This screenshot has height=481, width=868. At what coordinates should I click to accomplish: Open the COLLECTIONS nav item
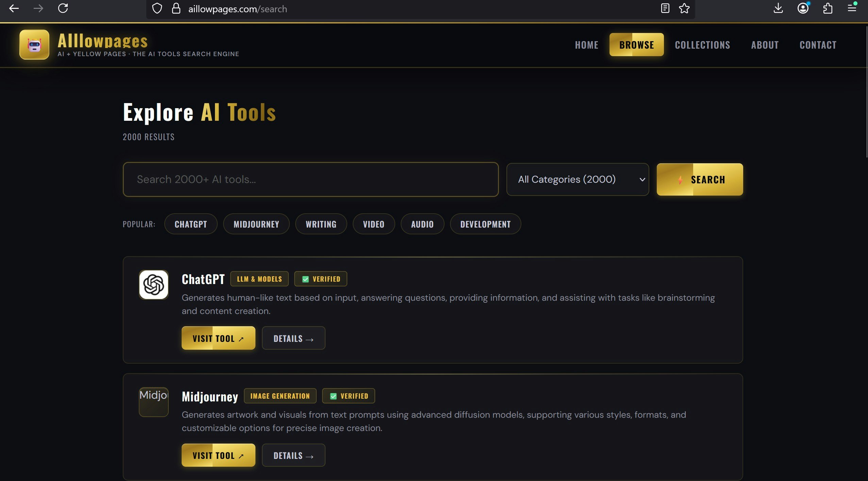(703, 45)
